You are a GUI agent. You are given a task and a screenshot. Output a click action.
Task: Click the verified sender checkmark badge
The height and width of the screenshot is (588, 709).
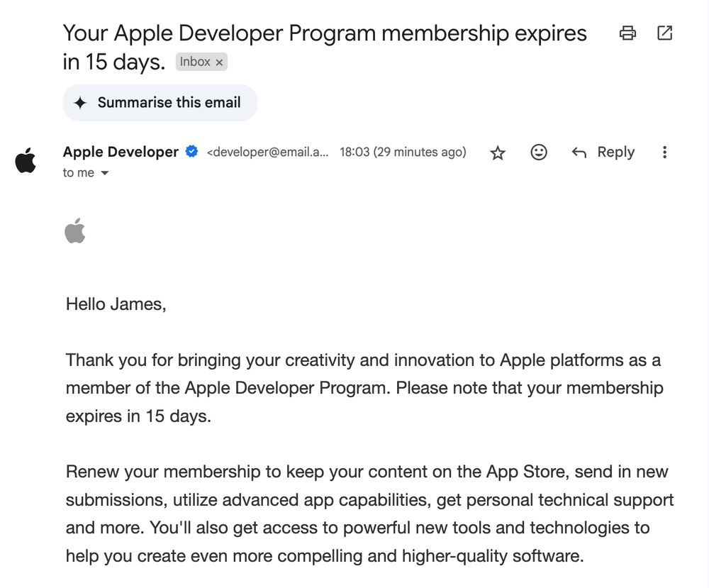click(x=191, y=152)
